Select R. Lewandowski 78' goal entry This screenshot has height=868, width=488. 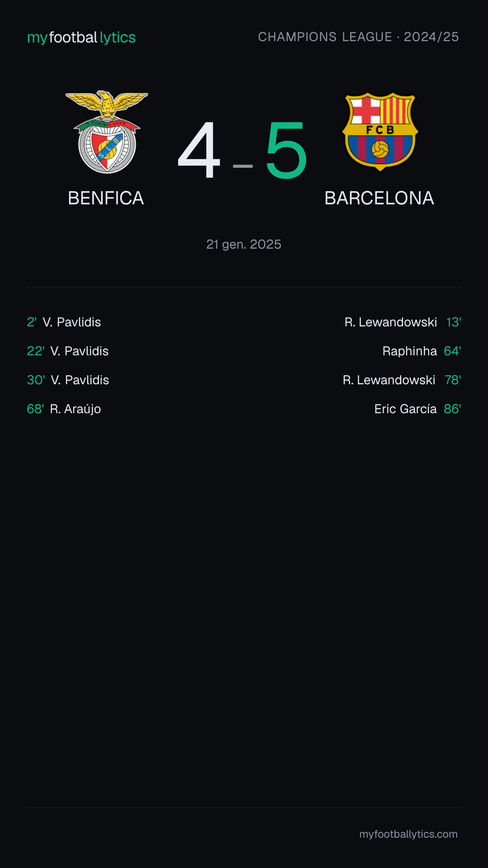pos(402,380)
